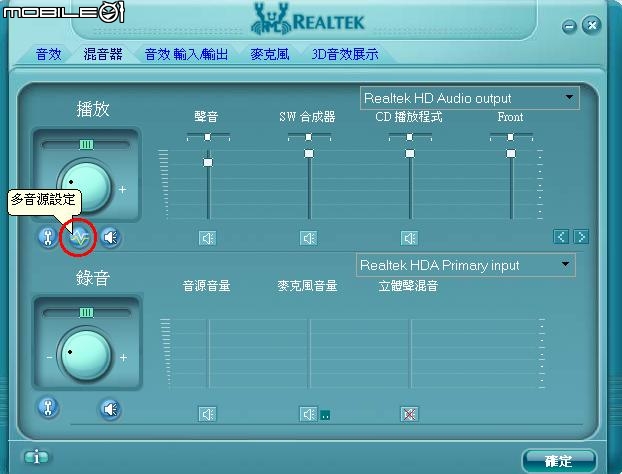Open recording wrench settings icon

click(48, 408)
